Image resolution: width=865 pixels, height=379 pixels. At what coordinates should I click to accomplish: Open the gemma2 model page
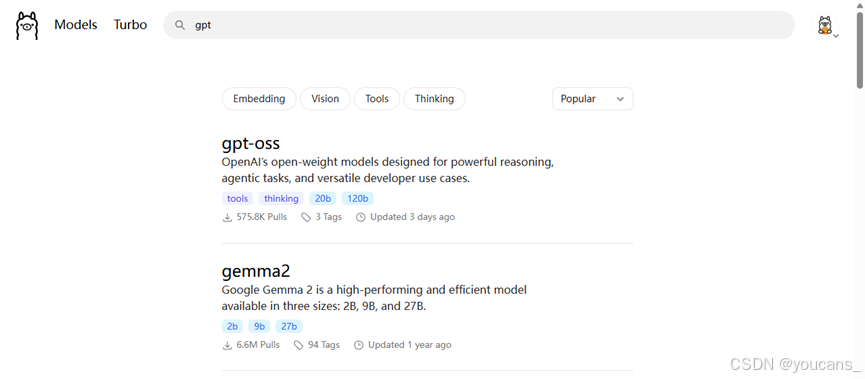(x=256, y=271)
